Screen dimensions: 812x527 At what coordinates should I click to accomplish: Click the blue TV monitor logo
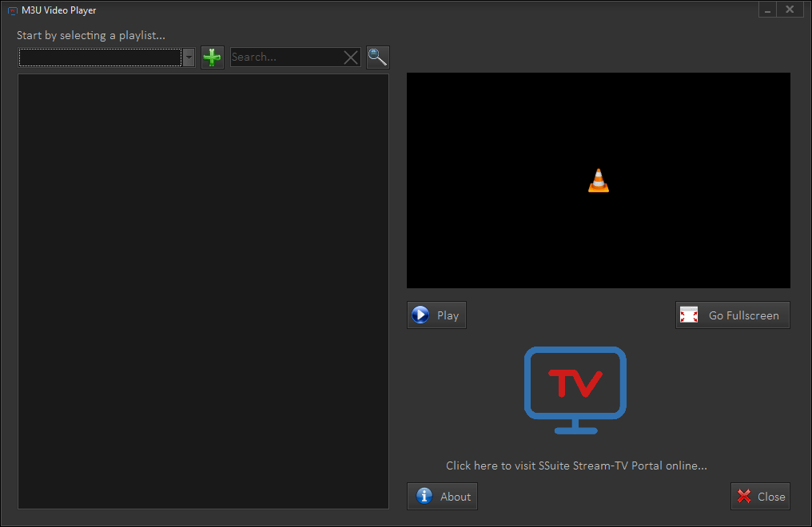[x=575, y=390]
